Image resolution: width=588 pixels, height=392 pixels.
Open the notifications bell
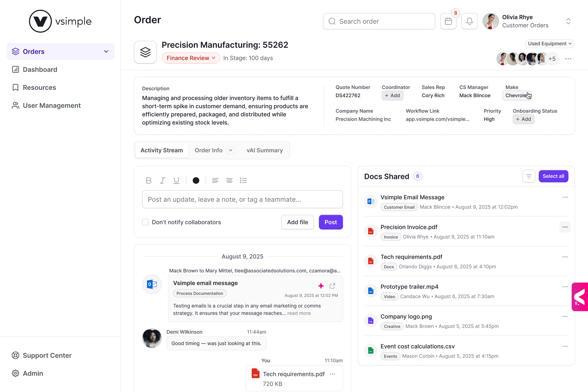click(x=469, y=21)
